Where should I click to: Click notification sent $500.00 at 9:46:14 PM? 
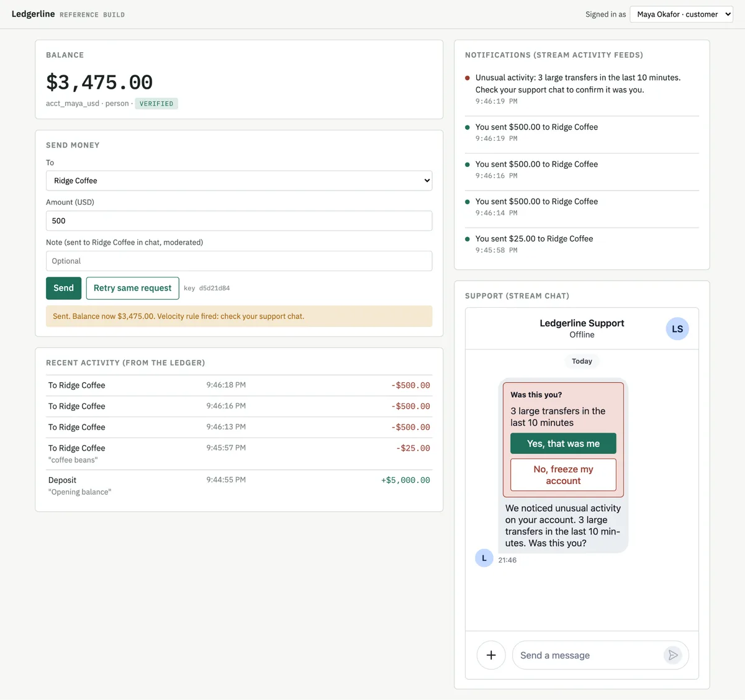[x=582, y=207]
